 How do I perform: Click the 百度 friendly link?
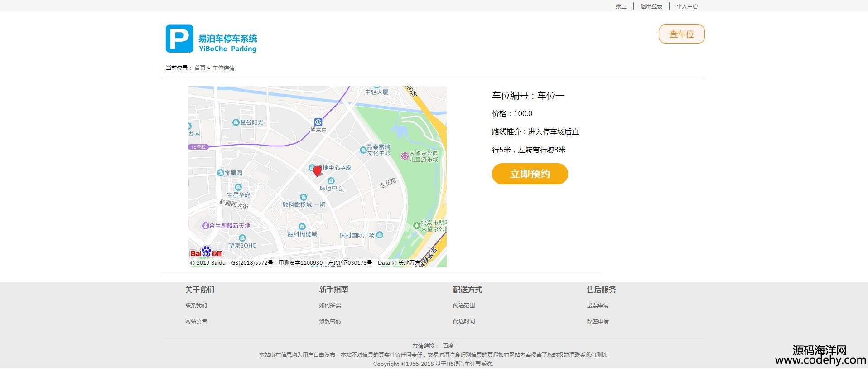pyautogui.click(x=448, y=346)
